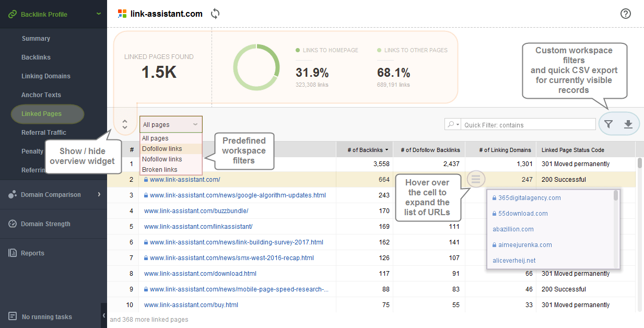Open Domain Strength module

45,224
